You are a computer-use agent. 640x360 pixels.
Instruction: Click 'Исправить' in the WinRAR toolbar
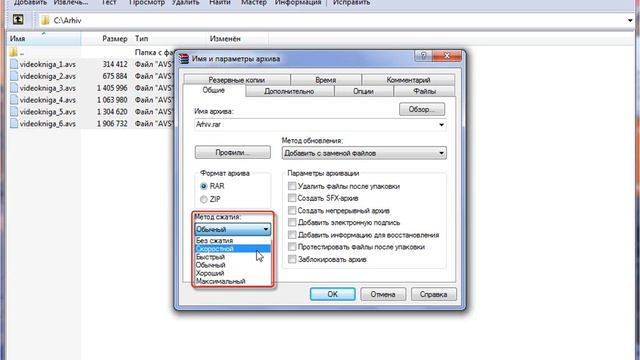click(x=351, y=3)
